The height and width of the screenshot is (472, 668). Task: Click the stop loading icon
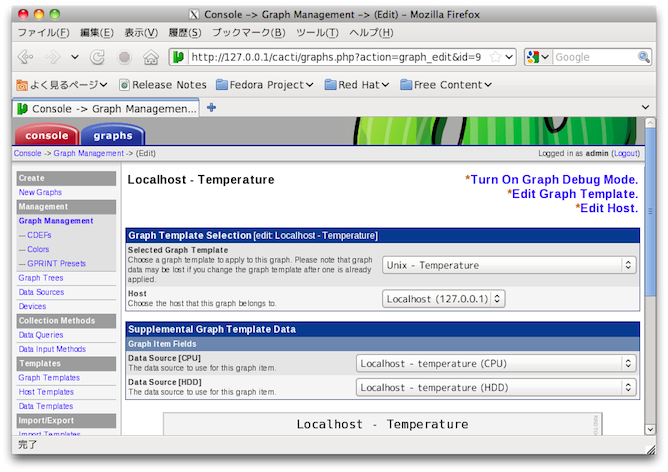pos(124,58)
